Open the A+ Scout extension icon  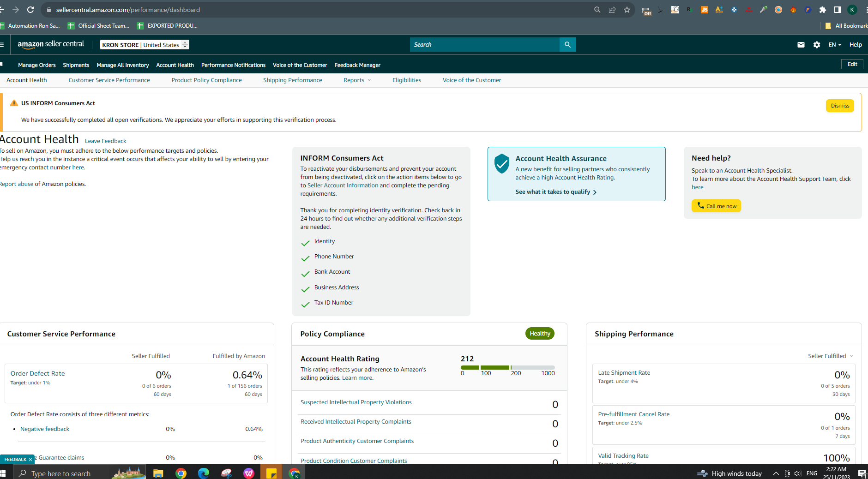click(719, 10)
